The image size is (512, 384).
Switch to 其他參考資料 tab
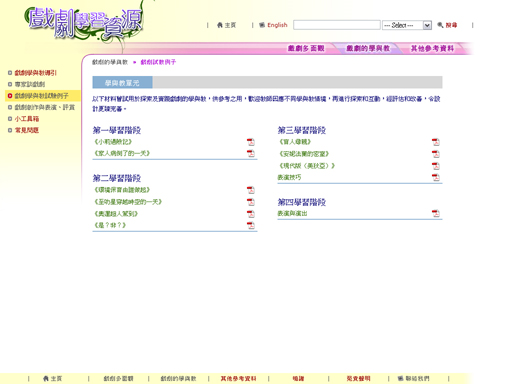coord(432,49)
